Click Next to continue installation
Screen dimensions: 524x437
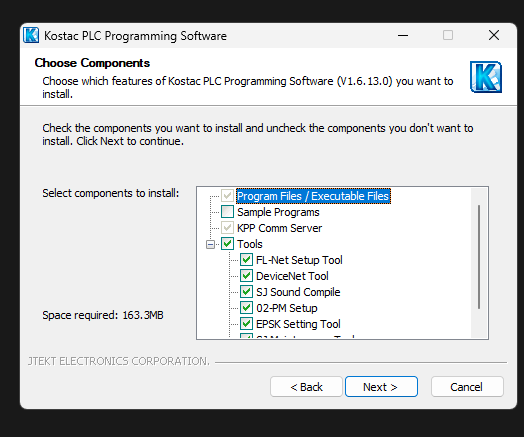pos(381,387)
